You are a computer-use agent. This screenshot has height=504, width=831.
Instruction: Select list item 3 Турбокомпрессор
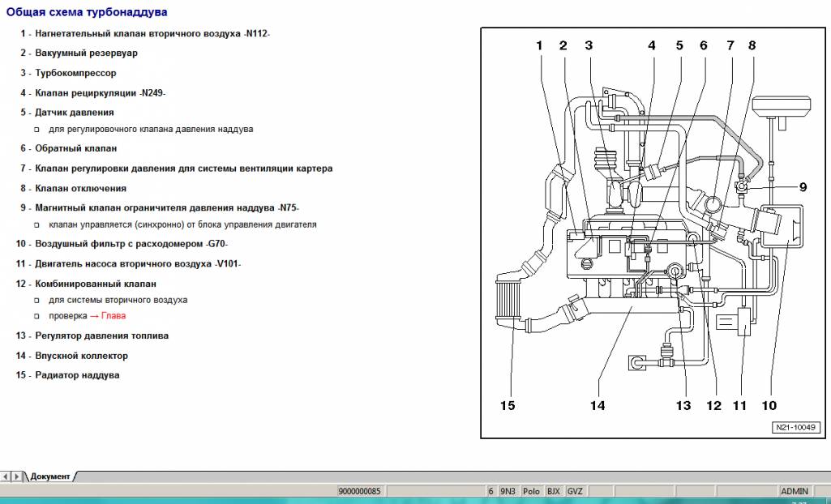pos(75,73)
